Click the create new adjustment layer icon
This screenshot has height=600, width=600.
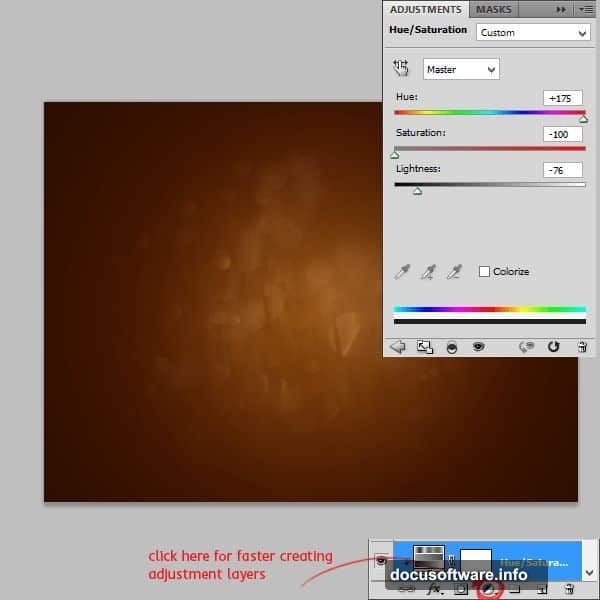pos(489,590)
